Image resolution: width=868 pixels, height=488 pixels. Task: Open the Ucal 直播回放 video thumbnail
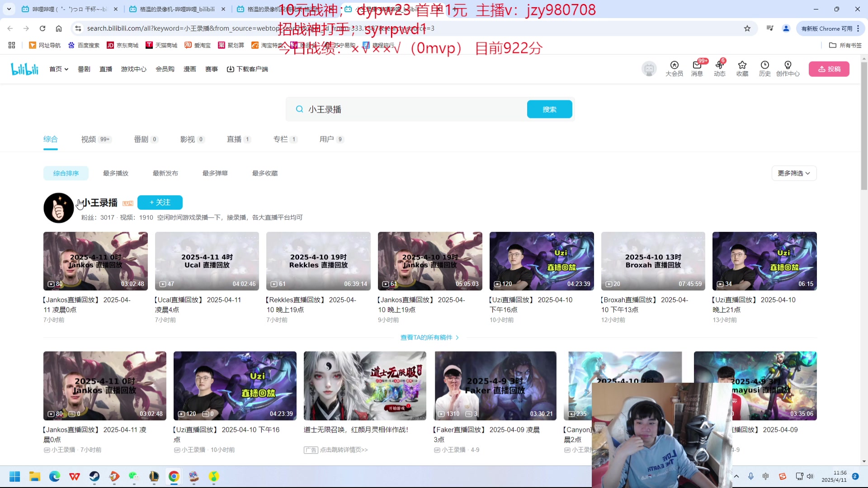(x=207, y=261)
